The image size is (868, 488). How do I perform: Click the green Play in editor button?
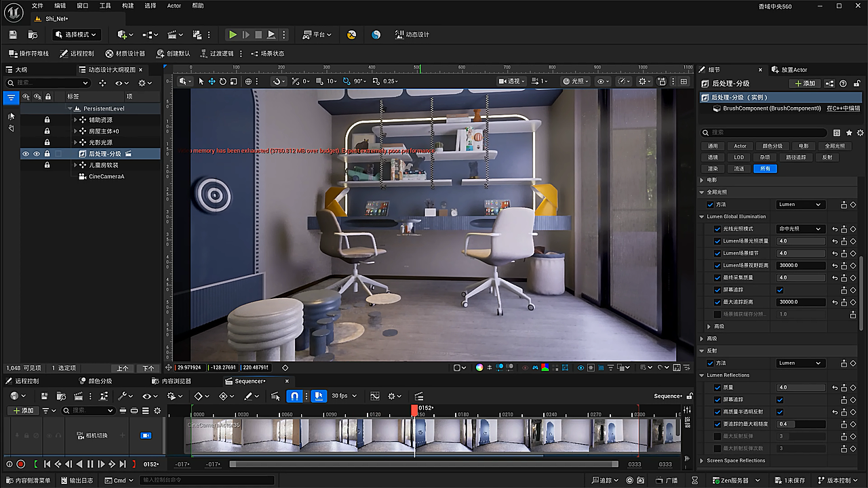pos(233,35)
